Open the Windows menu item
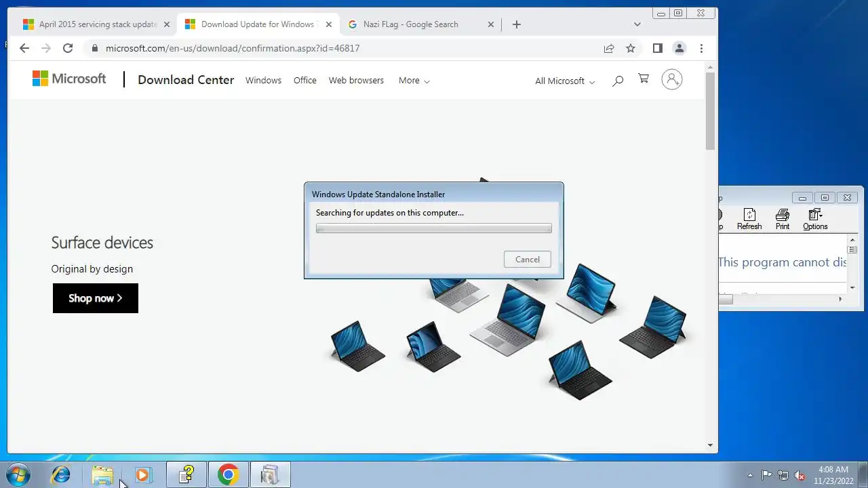This screenshot has width=868, height=488. [263, 80]
